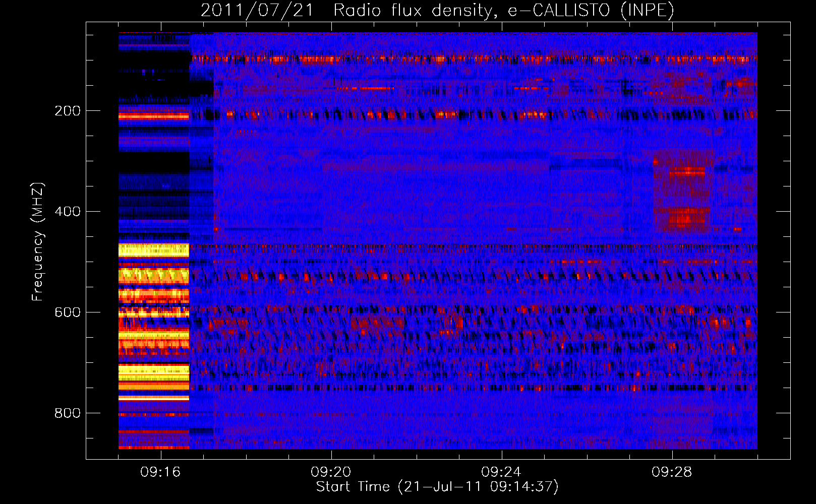Click the 'Frequency (MHZ)' axis label
Image resolution: width=816 pixels, height=504 pixels.
[38, 242]
